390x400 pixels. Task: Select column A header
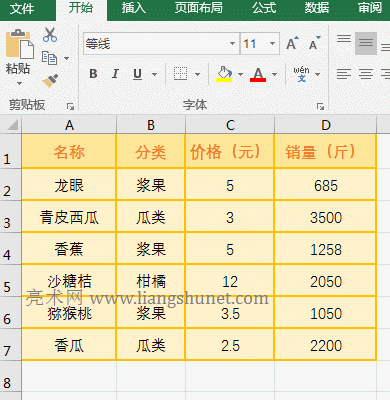click(x=69, y=125)
